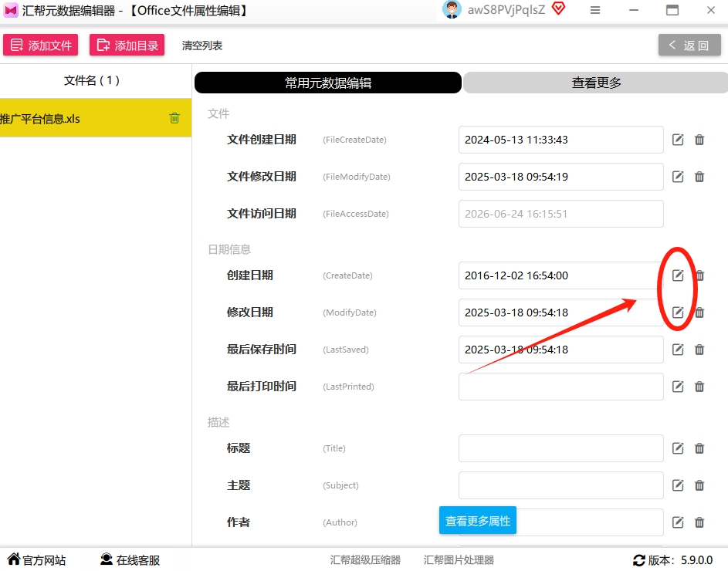This screenshot has width=728, height=571.
Task: Click edit icon for 最后保存时间
Action: pos(678,350)
